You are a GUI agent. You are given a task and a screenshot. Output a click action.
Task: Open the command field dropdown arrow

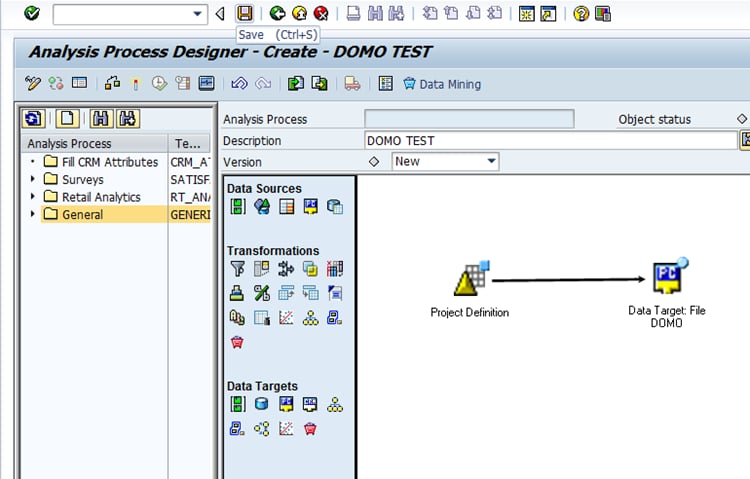[198, 14]
